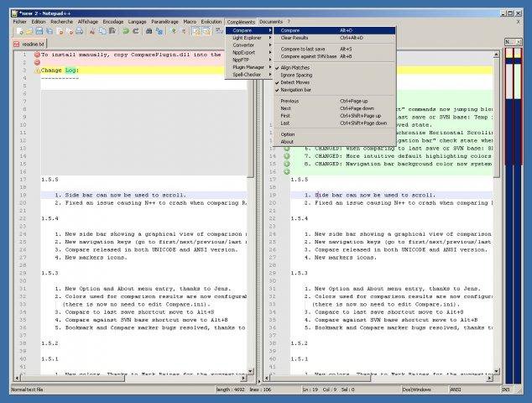
Task: Choose Compare against SVN base
Action: 309,56
